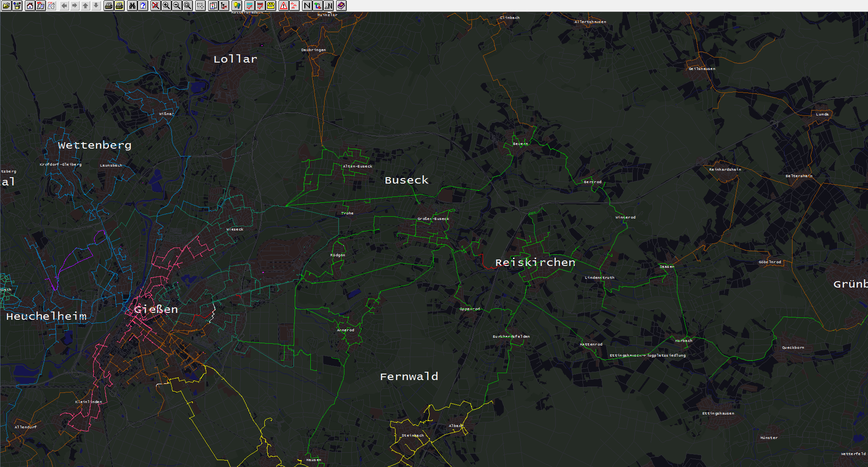Viewport: 868px width, 467px height.
Task: Zoom out with the minus magnifier
Action: click(x=177, y=6)
